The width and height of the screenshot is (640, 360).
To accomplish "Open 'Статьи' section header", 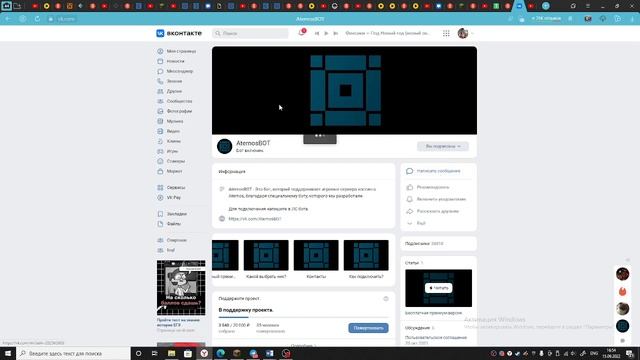I will point(414,263).
